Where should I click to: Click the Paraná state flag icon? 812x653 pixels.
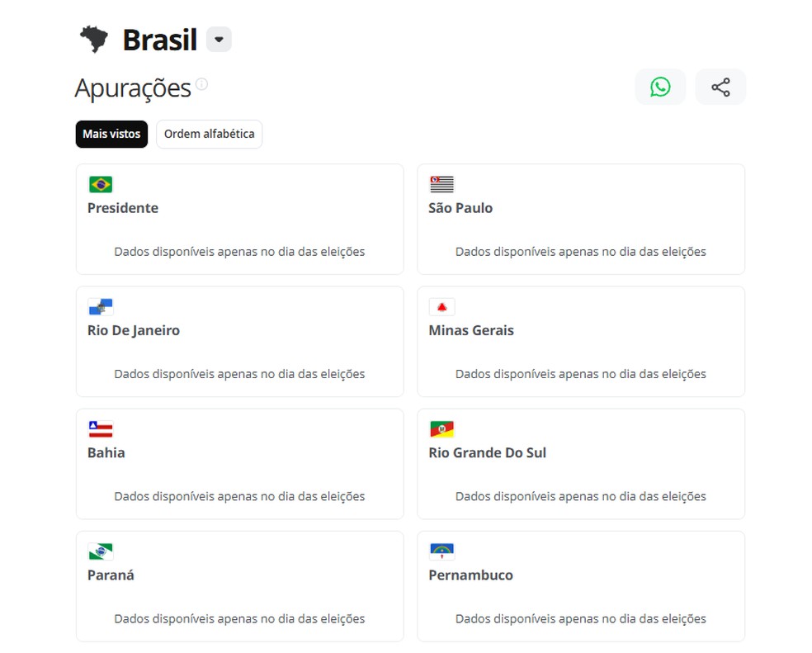click(101, 551)
